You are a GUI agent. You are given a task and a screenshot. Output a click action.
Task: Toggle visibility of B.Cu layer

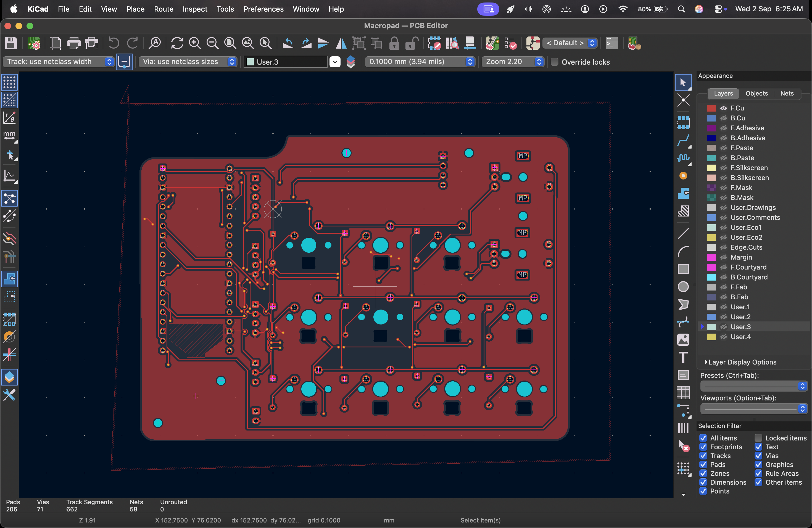(x=723, y=118)
